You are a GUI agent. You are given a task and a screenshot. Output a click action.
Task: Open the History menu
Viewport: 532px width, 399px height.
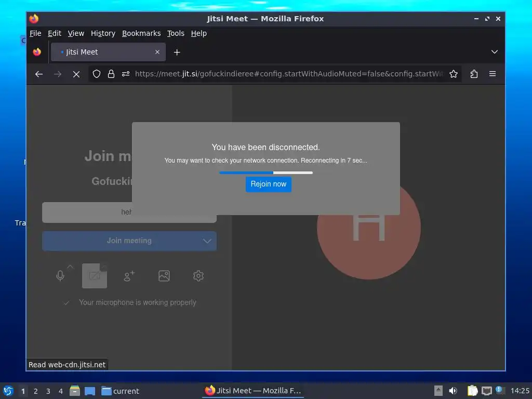(x=103, y=33)
